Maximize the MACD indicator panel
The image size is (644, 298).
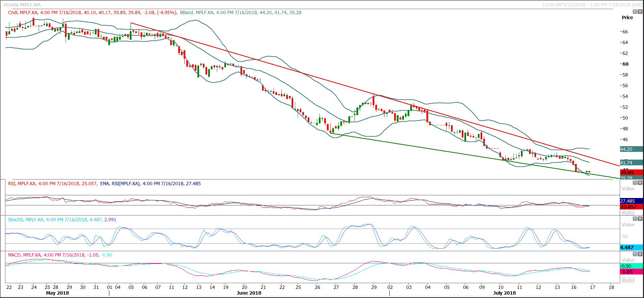635,254
